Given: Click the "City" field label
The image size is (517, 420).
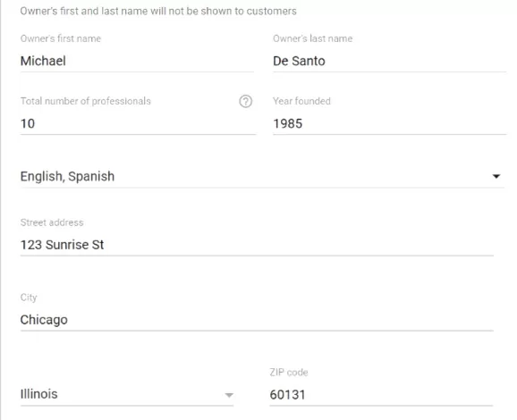Looking at the screenshot, I should tap(29, 298).
